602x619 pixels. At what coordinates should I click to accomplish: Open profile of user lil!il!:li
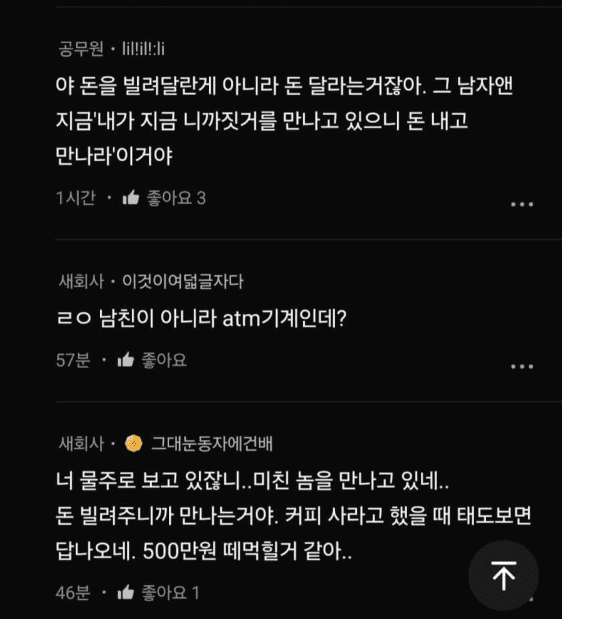click(143, 49)
